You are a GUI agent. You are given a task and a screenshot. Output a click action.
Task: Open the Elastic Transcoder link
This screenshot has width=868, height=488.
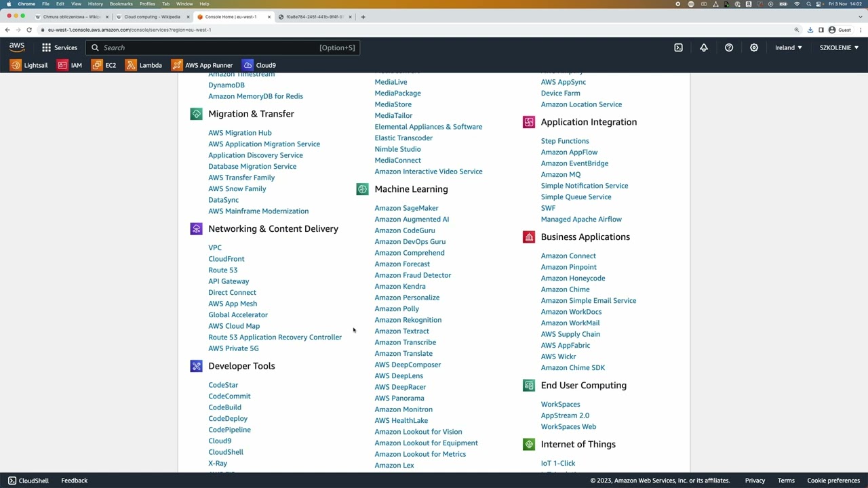click(x=403, y=138)
